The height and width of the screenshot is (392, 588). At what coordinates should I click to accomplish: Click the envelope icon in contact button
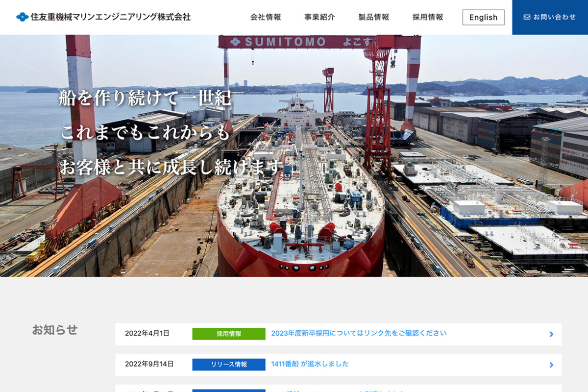(527, 17)
